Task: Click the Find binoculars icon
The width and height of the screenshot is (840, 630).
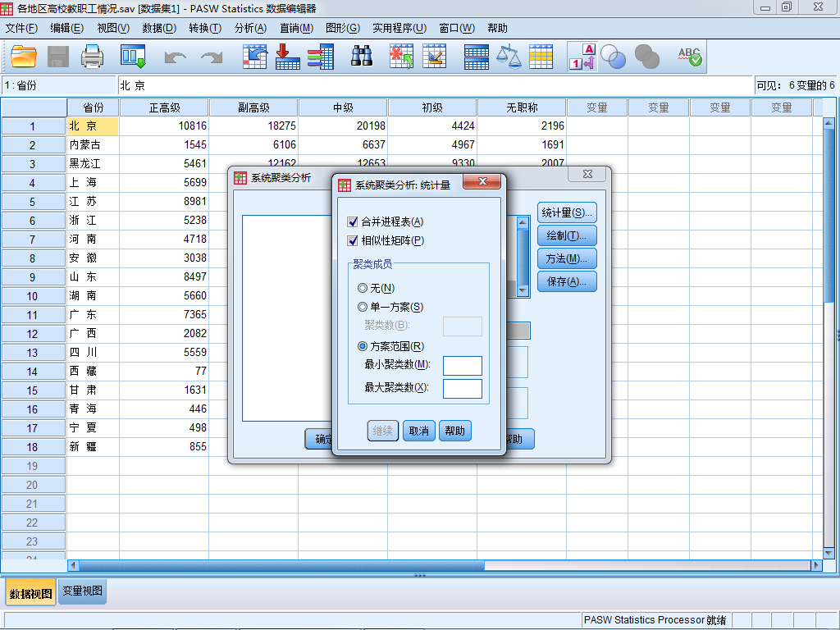Action: pos(362,57)
